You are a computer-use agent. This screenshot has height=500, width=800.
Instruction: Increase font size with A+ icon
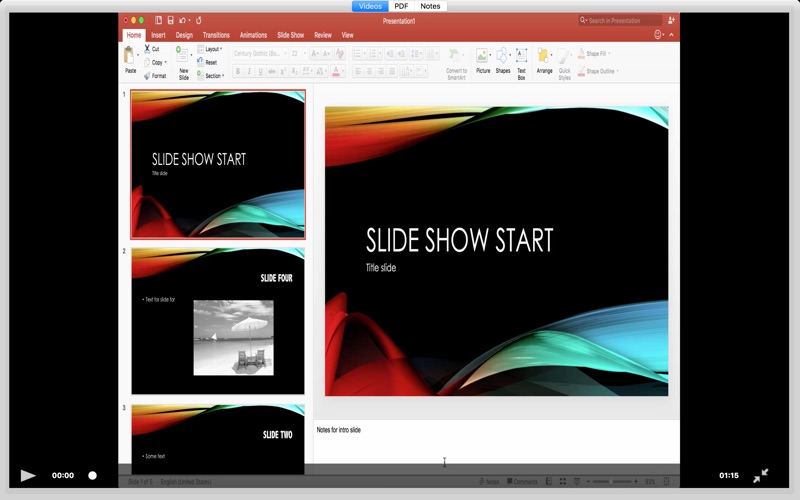(x=315, y=54)
